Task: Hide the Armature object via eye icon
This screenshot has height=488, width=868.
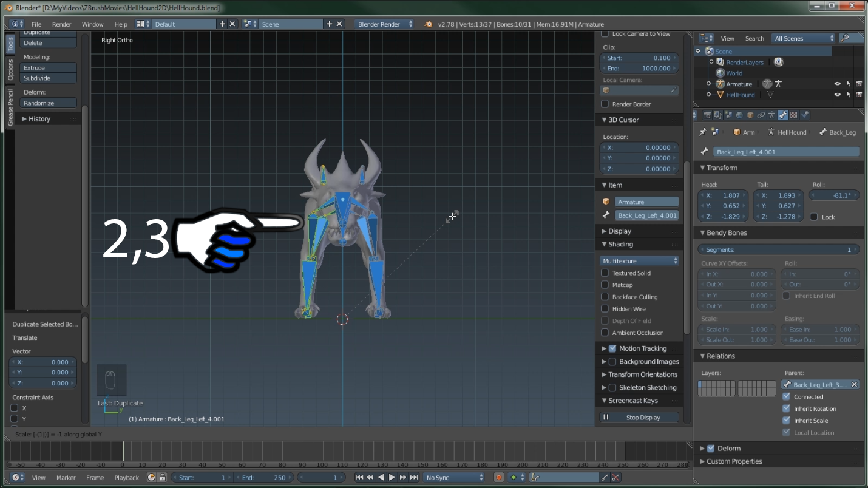Action: 838,84
